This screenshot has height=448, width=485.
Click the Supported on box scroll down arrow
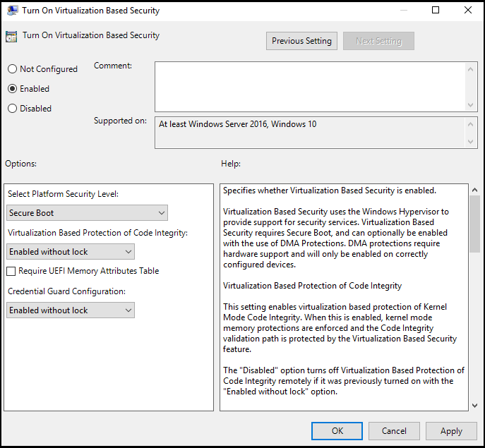pos(472,143)
